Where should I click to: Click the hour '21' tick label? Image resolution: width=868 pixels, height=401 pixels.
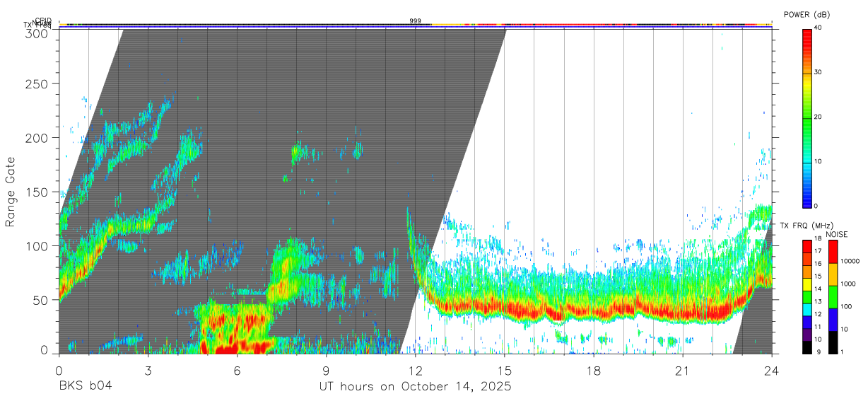pos(683,371)
